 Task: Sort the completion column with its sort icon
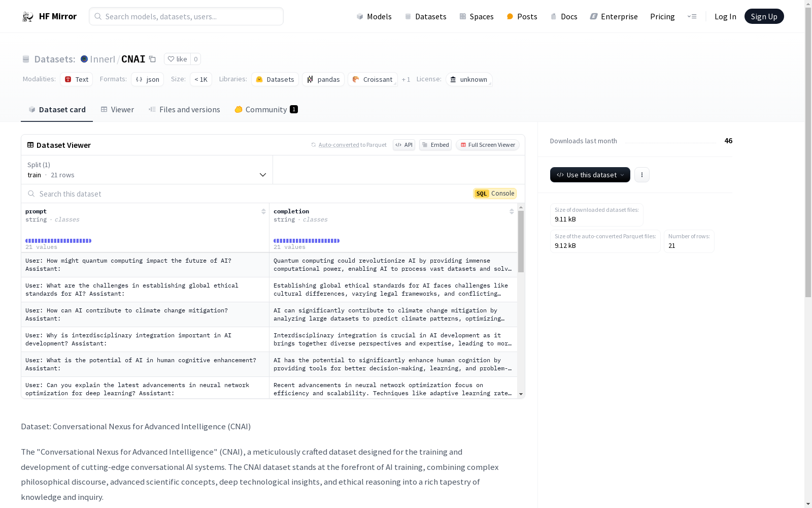[512, 211]
